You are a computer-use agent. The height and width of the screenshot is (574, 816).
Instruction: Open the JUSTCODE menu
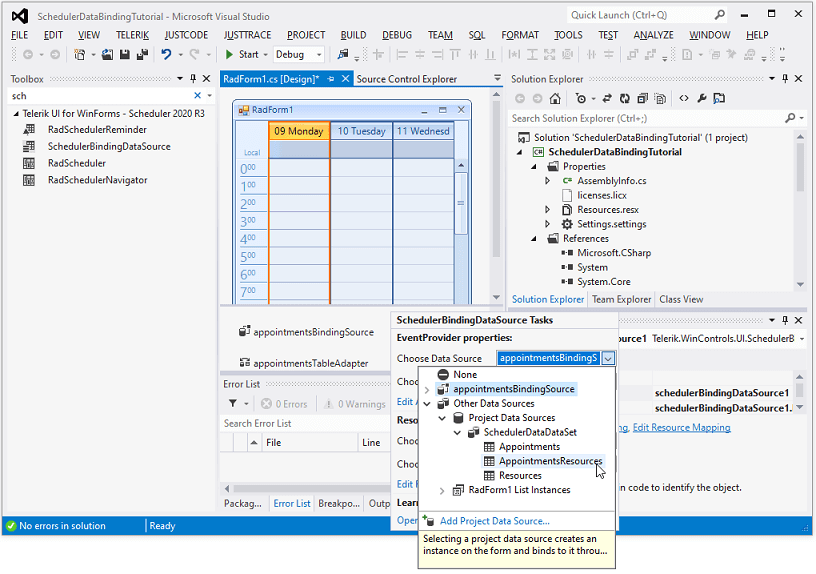pyautogui.click(x=186, y=35)
